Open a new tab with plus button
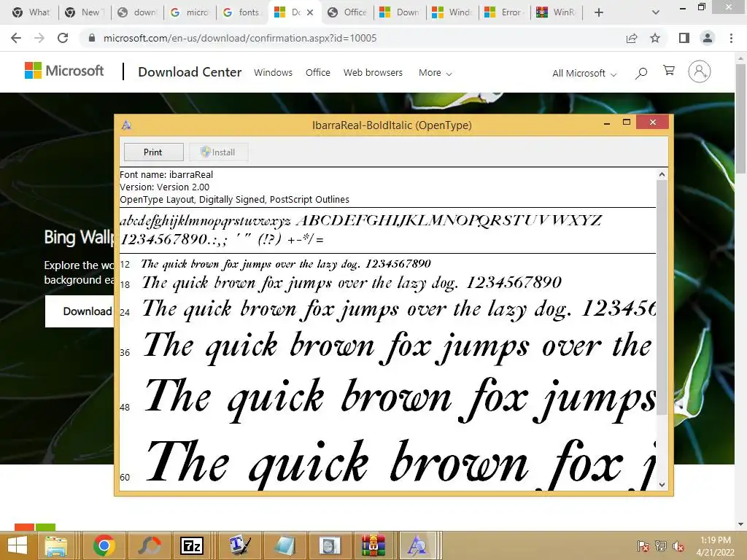747x560 pixels. click(599, 12)
